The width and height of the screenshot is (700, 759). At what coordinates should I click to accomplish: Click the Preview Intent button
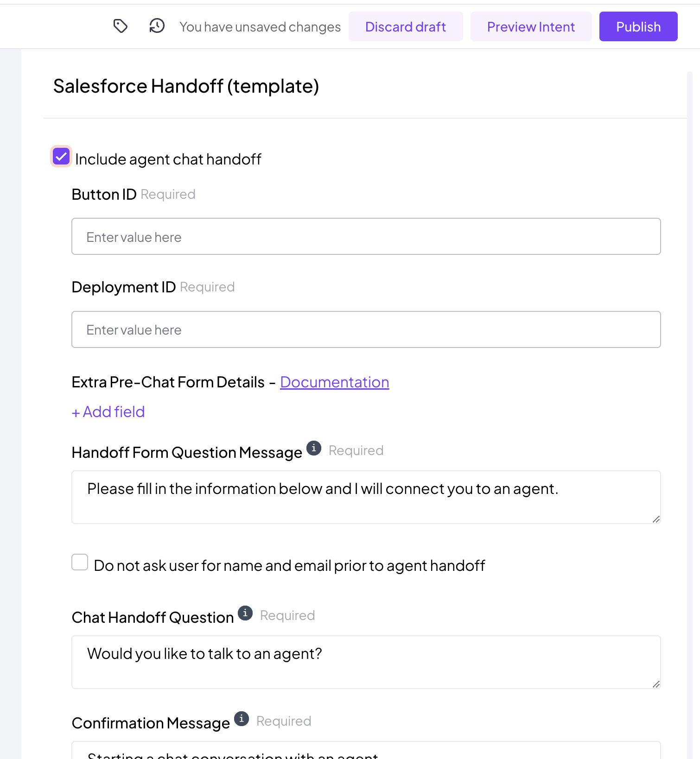click(531, 26)
